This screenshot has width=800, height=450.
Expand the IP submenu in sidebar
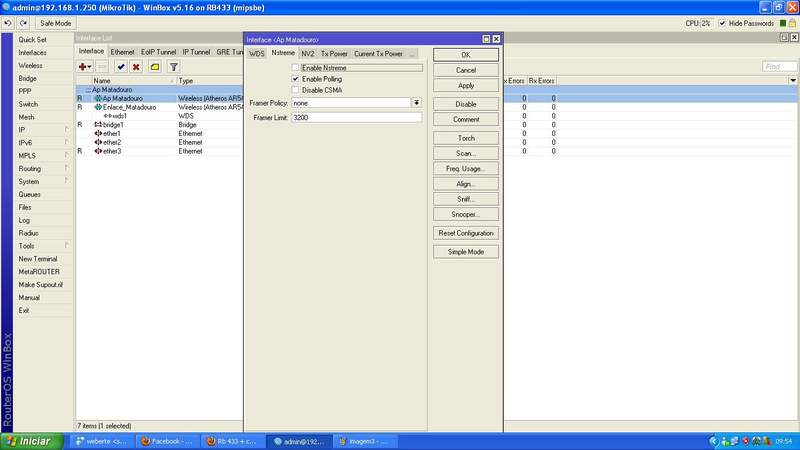tap(43, 130)
